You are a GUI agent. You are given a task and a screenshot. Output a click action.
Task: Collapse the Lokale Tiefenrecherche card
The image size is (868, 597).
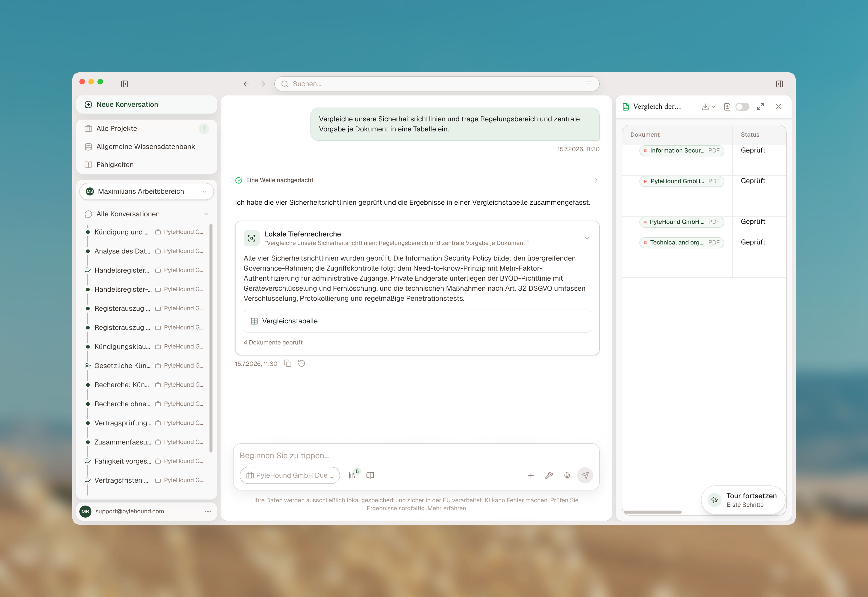click(587, 238)
